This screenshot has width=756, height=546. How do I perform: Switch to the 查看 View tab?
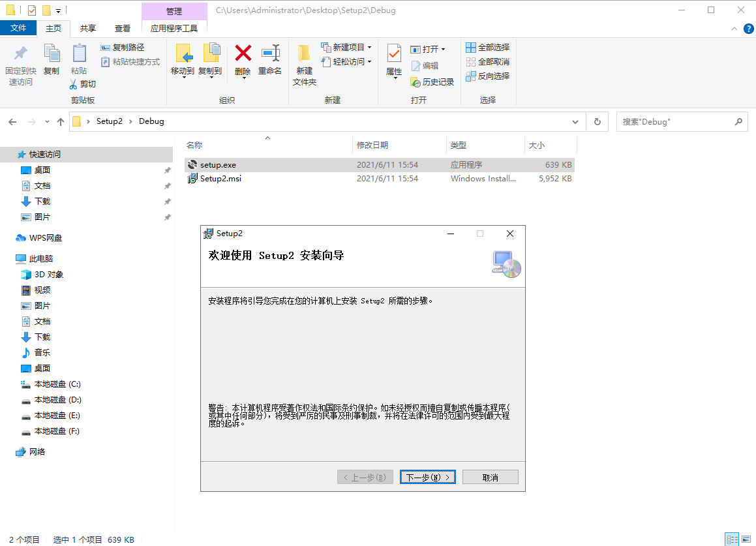point(123,29)
